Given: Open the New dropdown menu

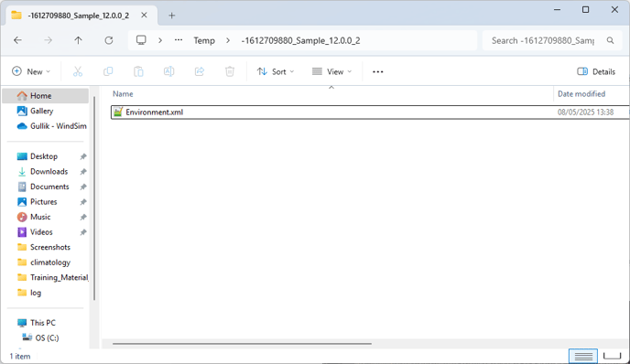Looking at the screenshot, I should [31, 71].
